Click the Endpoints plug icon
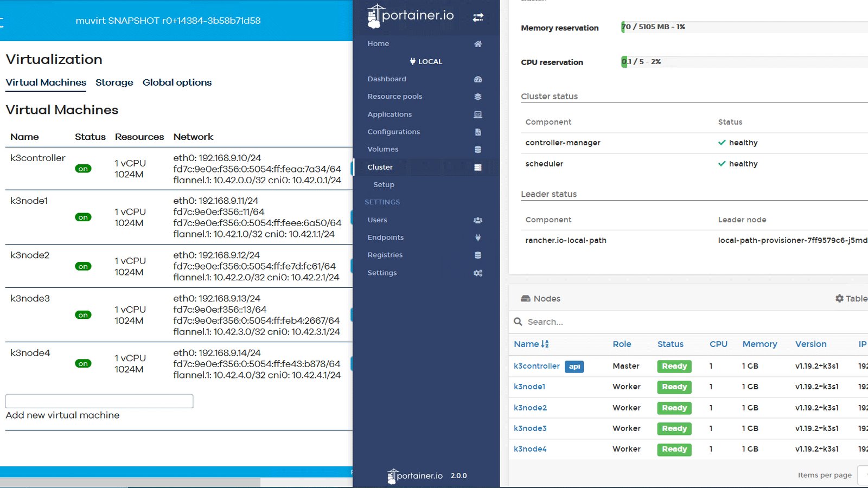This screenshot has height=488, width=868. coord(478,237)
